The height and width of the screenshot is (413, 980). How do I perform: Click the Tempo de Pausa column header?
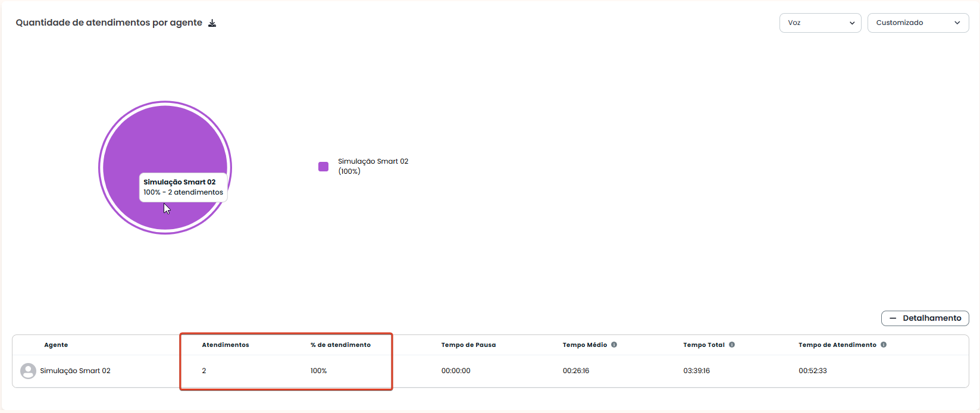[x=468, y=345]
